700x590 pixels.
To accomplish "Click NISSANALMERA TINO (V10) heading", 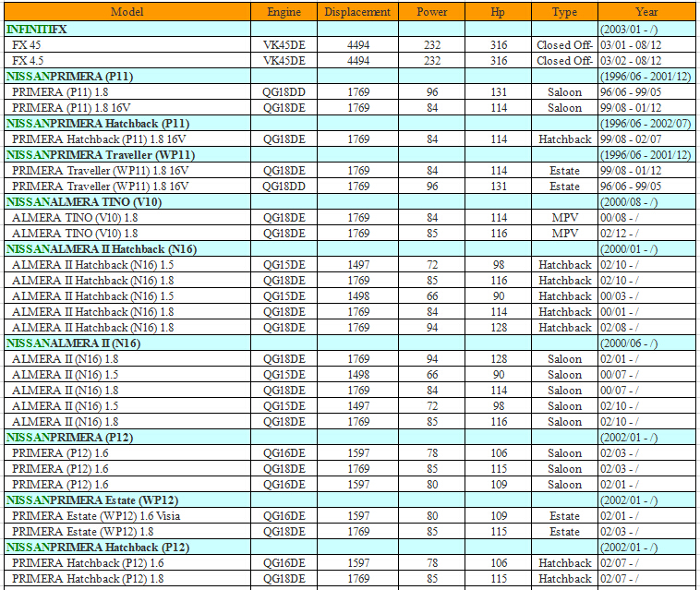I will pyautogui.click(x=84, y=202).
